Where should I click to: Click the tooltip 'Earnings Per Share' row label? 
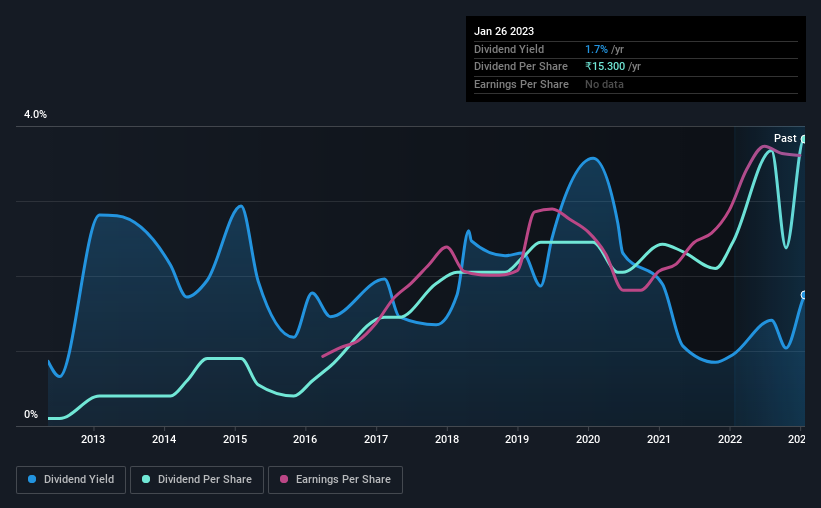click(521, 84)
